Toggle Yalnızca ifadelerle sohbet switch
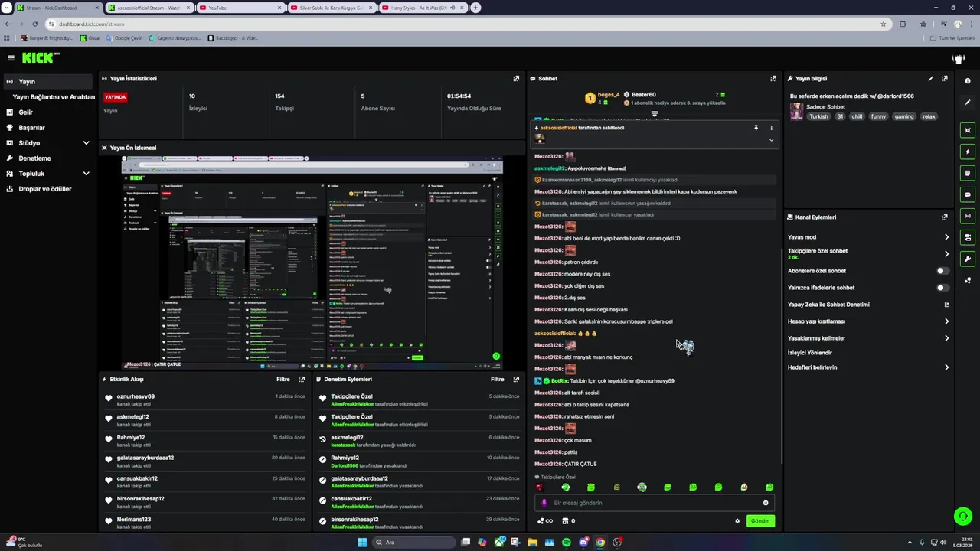980x551 pixels. (x=943, y=288)
